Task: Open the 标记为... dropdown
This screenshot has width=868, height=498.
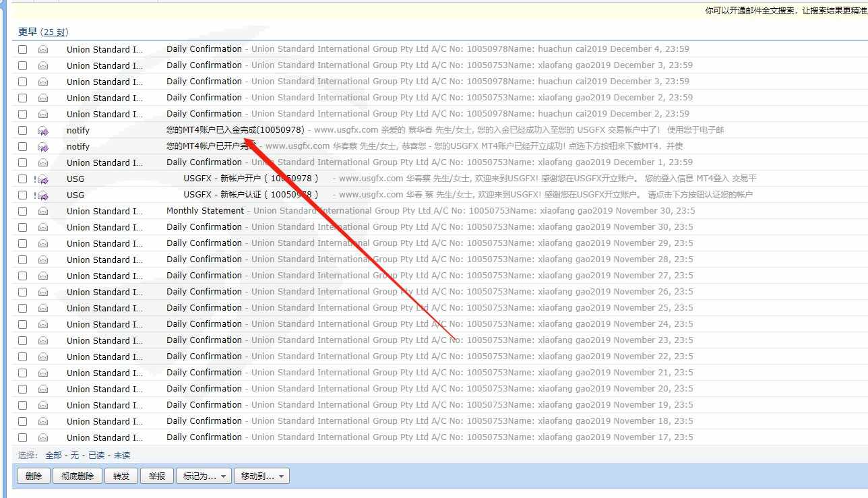Action: point(204,476)
